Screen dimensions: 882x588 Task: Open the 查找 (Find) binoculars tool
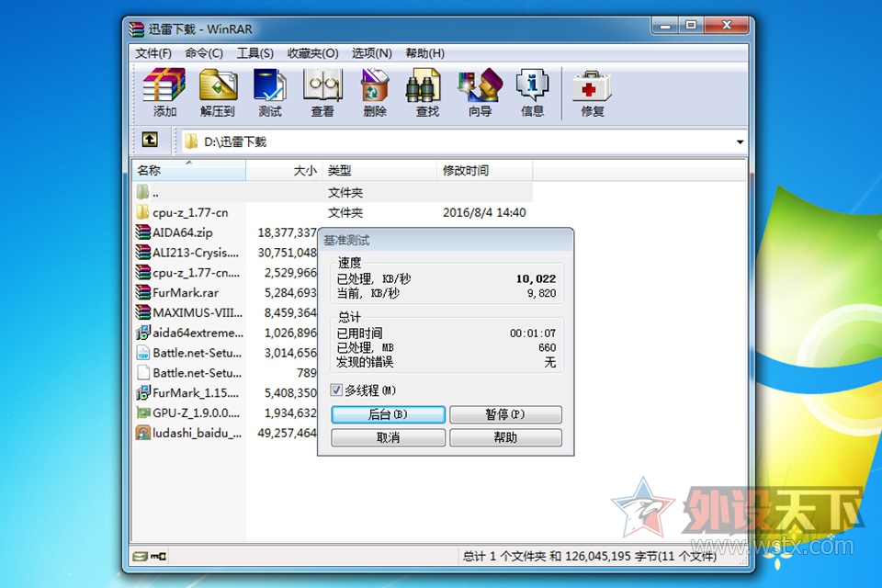click(427, 92)
